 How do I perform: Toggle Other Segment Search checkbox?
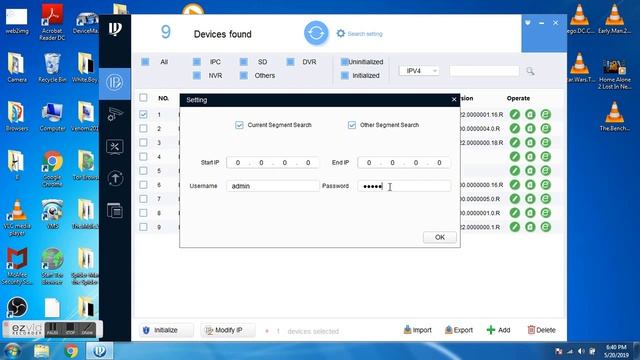pos(352,125)
